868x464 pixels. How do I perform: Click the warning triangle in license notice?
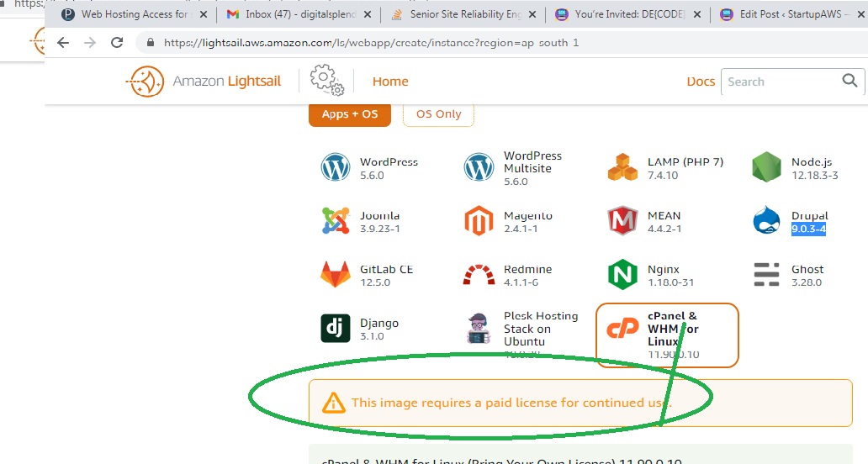coord(334,403)
